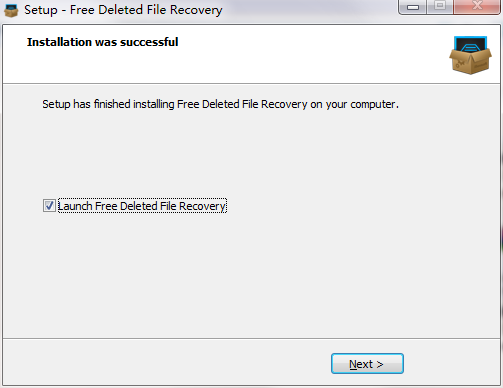
Task: Click the Setup - Free Deleted File Recovery title
Action: coord(123,10)
